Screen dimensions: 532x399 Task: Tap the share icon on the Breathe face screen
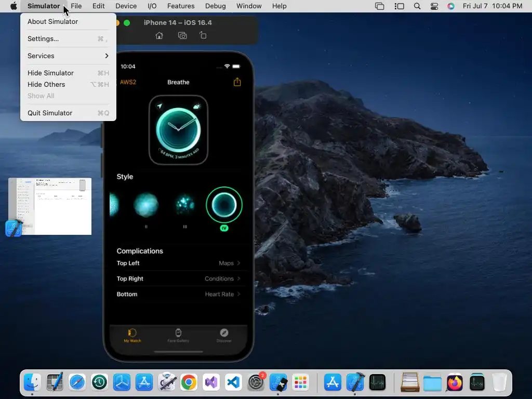click(x=237, y=82)
